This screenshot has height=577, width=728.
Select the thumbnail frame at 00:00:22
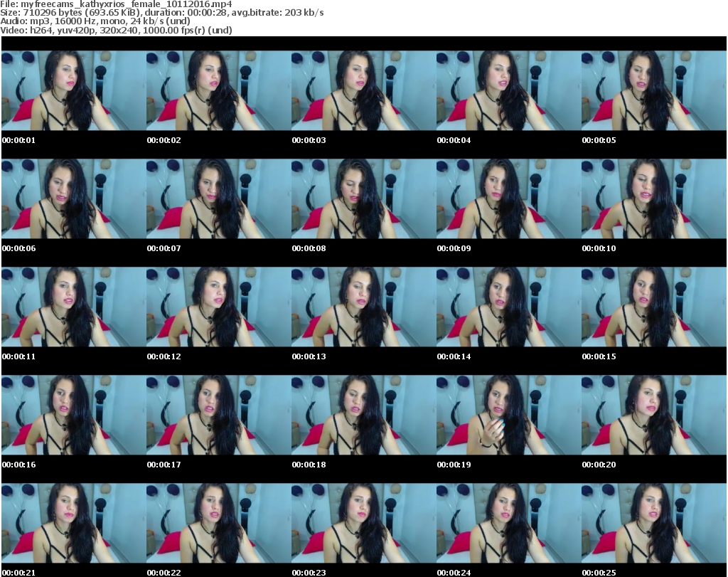[219, 523]
